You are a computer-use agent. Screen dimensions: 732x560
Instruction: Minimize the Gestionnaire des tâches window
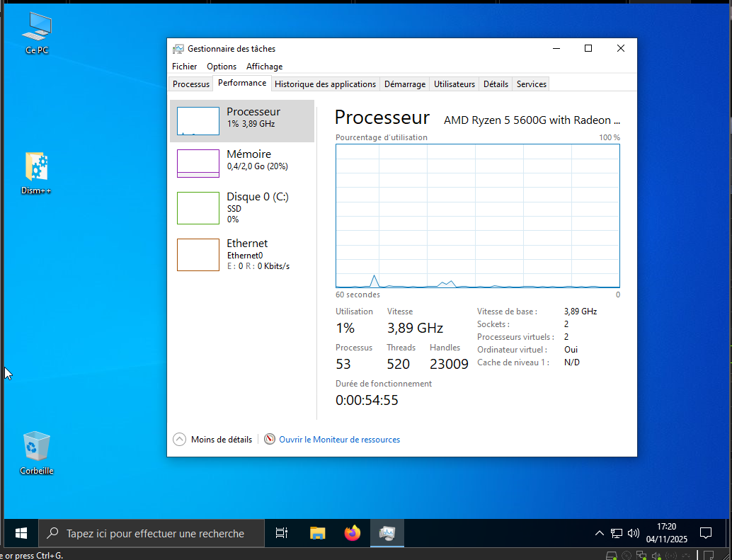556,49
